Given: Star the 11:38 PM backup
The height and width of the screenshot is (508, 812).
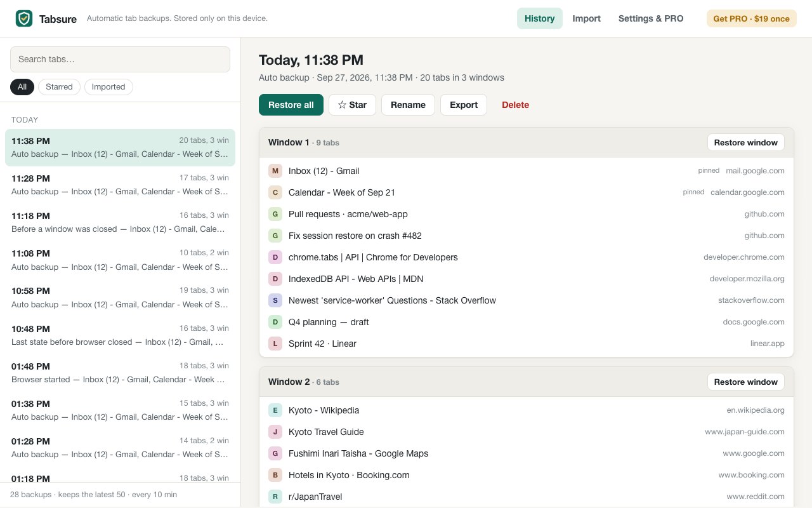Looking at the screenshot, I should point(352,105).
